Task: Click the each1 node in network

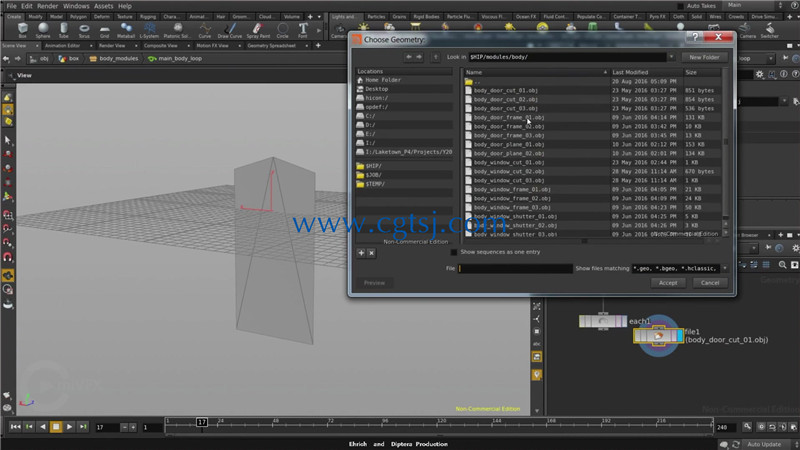Action: [x=603, y=321]
